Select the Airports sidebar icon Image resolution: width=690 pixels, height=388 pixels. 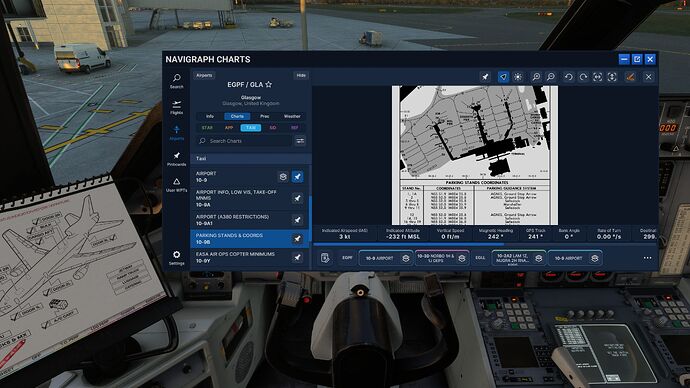(x=176, y=133)
